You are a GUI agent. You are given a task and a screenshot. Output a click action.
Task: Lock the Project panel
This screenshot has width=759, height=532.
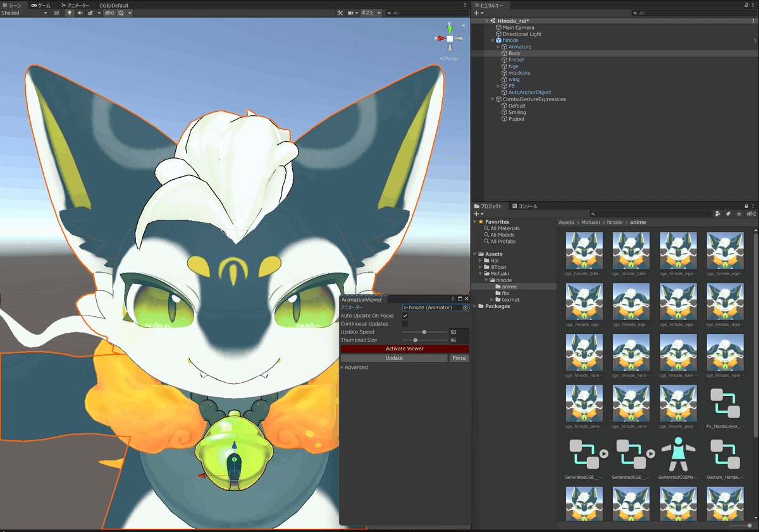[x=748, y=206]
